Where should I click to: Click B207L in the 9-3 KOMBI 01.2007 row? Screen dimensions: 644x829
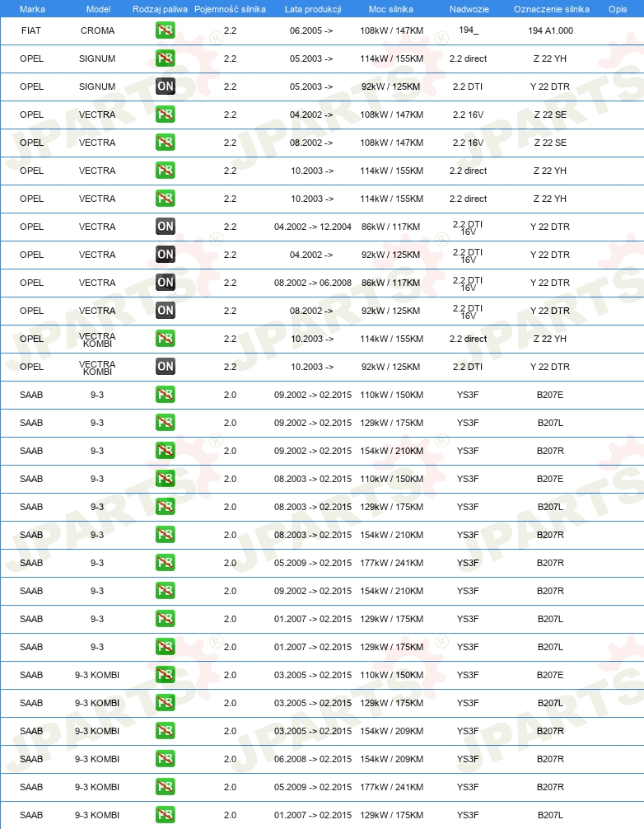550,815
